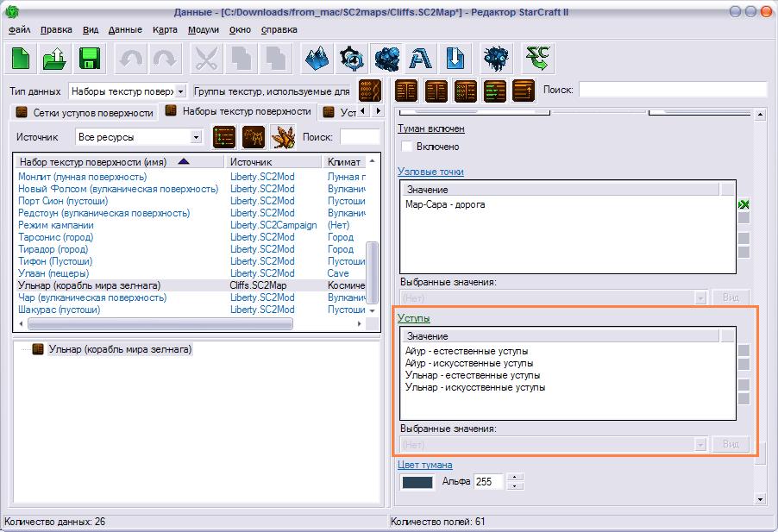Viewport: 778px width, 532px height.
Task: Click the Туман включен field link
Action: tap(430, 128)
